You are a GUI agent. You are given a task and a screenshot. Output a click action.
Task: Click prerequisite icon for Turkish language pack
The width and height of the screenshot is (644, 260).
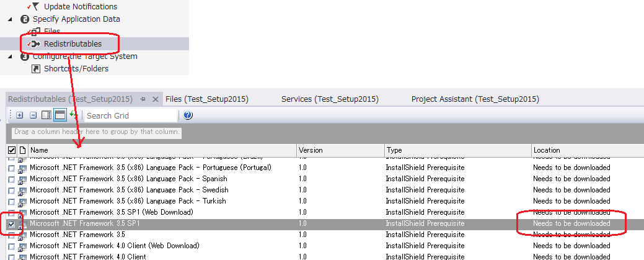[x=22, y=202]
